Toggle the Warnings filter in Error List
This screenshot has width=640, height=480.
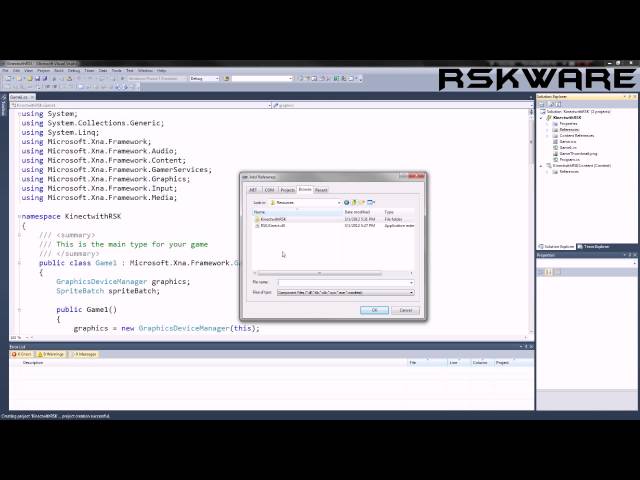[x=51, y=354]
